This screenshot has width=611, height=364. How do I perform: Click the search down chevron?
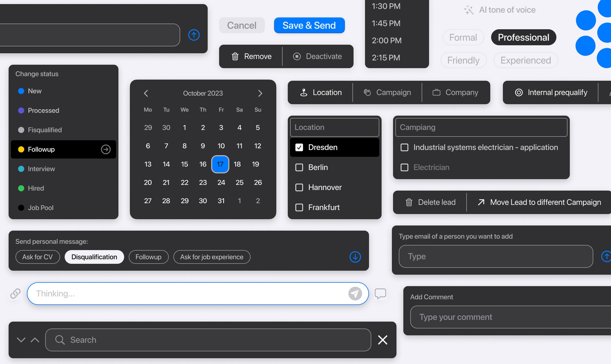[21, 340]
